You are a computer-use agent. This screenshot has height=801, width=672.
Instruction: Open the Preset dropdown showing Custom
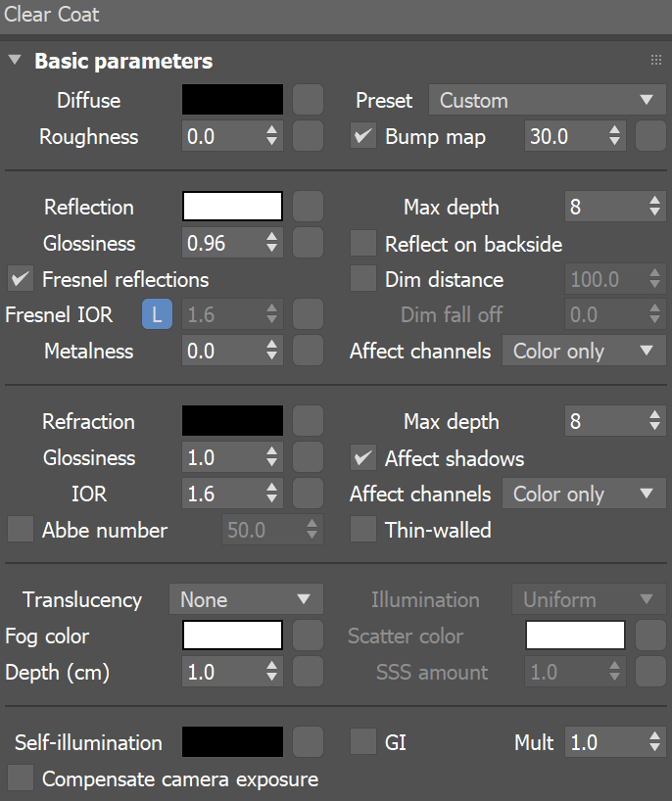[547, 100]
